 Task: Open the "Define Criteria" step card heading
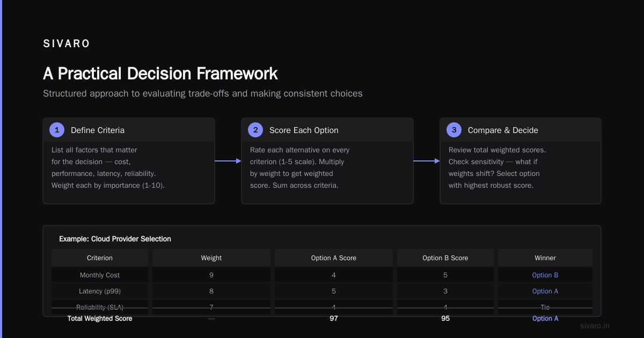98,130
